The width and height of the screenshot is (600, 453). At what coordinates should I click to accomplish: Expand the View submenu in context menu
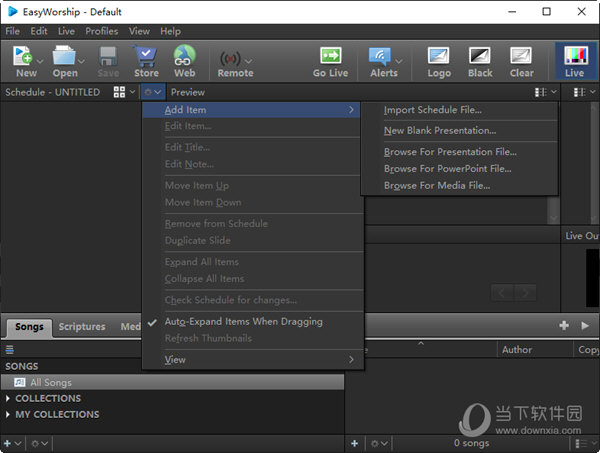(253, 360)
